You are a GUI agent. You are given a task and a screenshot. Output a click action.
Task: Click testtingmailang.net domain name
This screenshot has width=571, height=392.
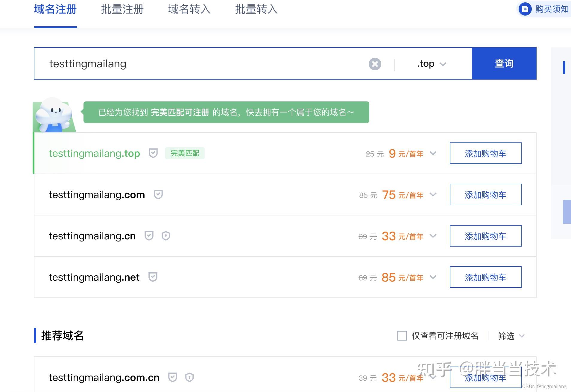[x=94, y=277]
